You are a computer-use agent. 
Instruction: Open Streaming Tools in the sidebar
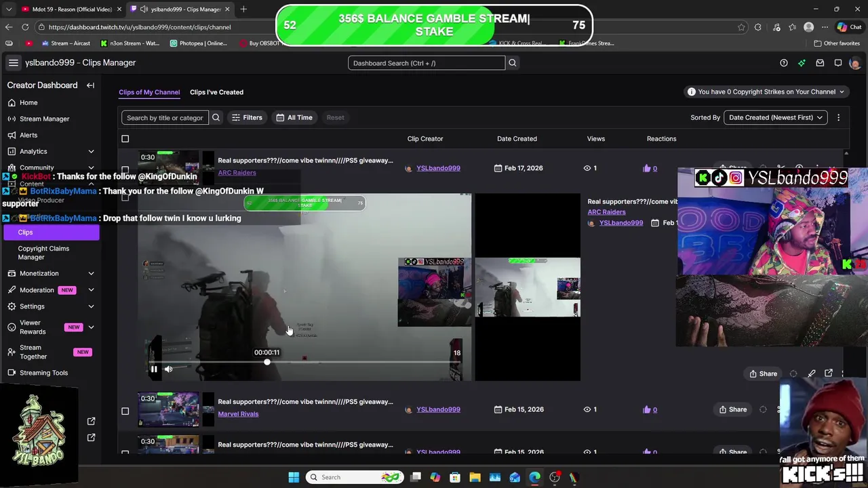pyautogui.click(x=43, y=373)
